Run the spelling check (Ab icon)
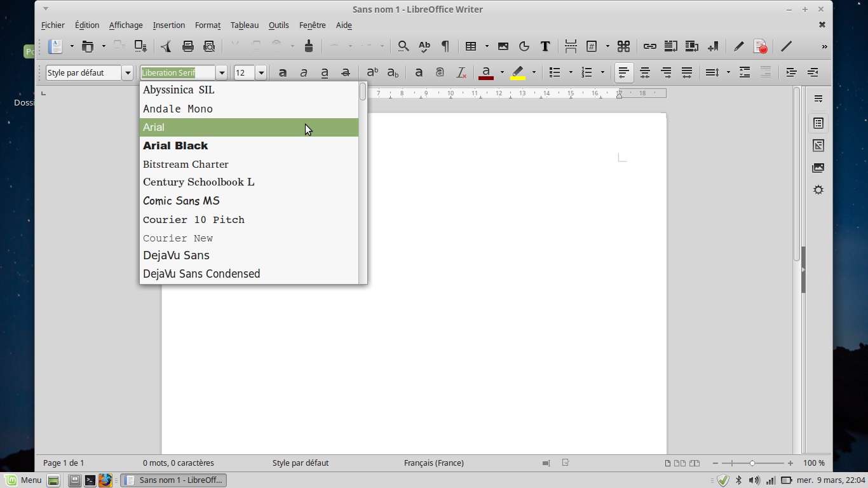 coord(424,46)
